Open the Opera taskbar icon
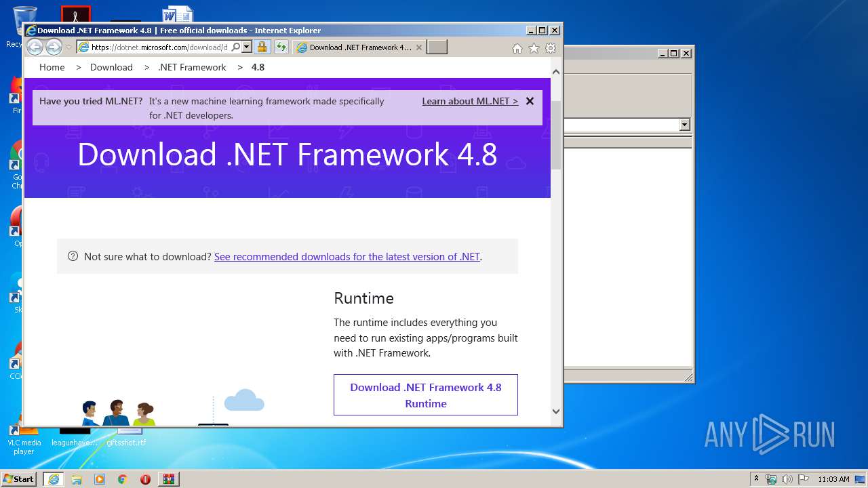The width and height of the screenshot is (868, 488). pyautogui.click(x=145, y=479)
